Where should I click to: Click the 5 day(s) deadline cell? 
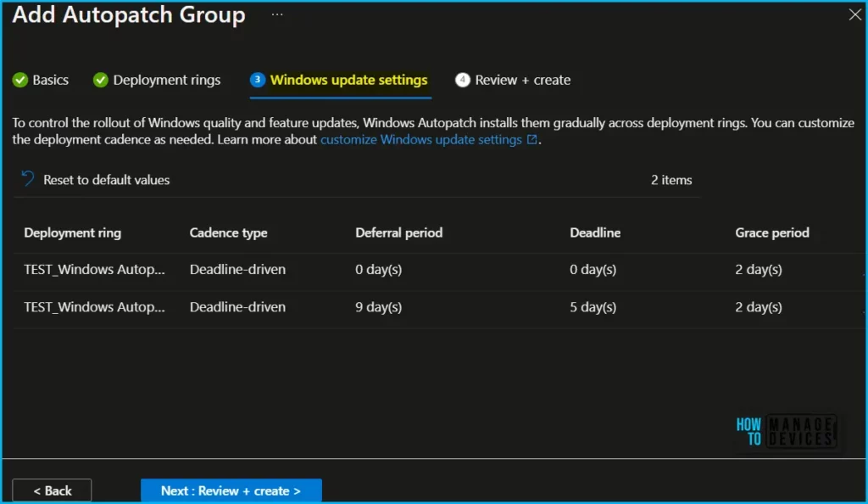[x=593, y=307]
